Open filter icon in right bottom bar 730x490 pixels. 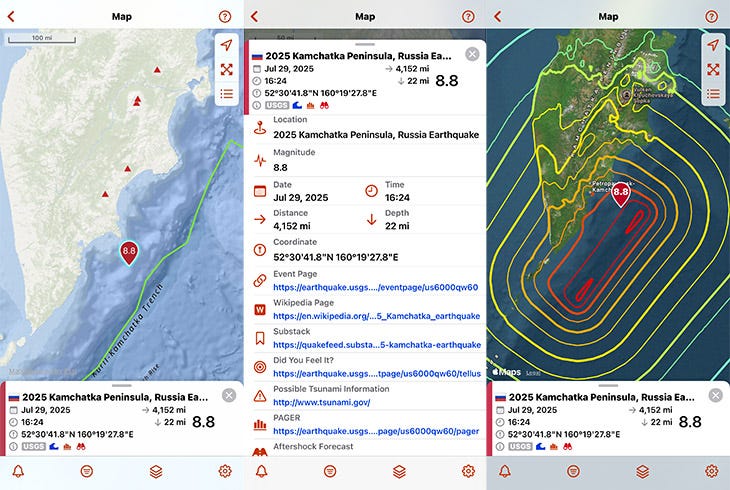574,471
